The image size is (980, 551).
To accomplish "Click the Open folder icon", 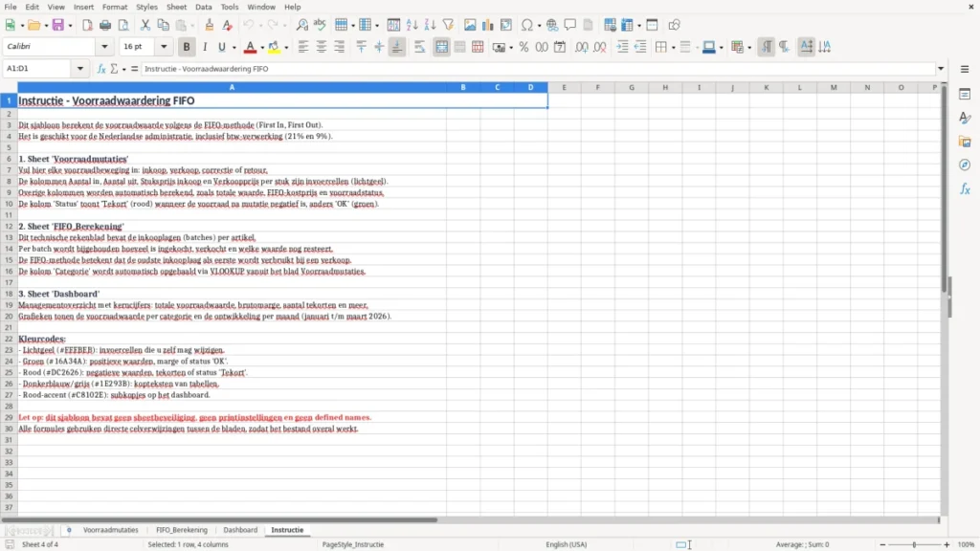I will pyautogui.click(x=33, y=25).
